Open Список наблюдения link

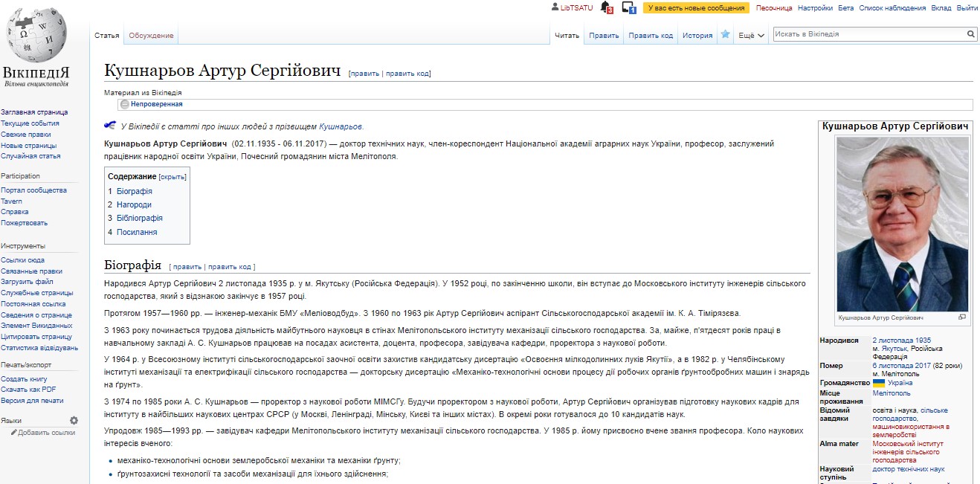click(x=892, y=8)
